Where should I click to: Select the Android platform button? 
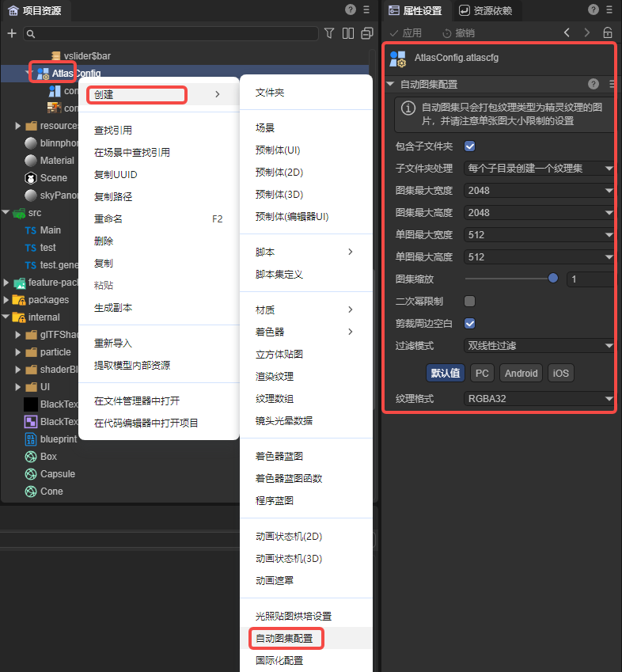click(521, 374)
